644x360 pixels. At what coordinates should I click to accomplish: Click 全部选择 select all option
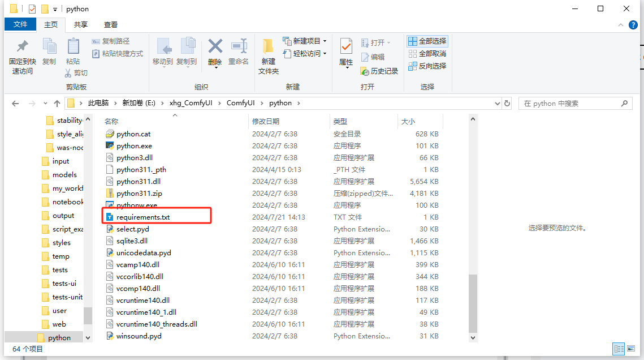pyautogui.click(x=427, y=41)
